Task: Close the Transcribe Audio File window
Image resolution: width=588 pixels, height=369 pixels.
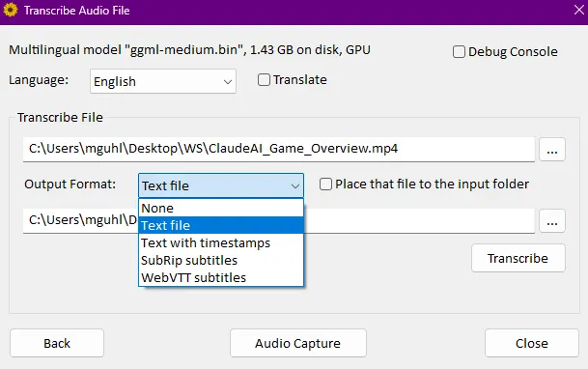Action: (579, 10)
